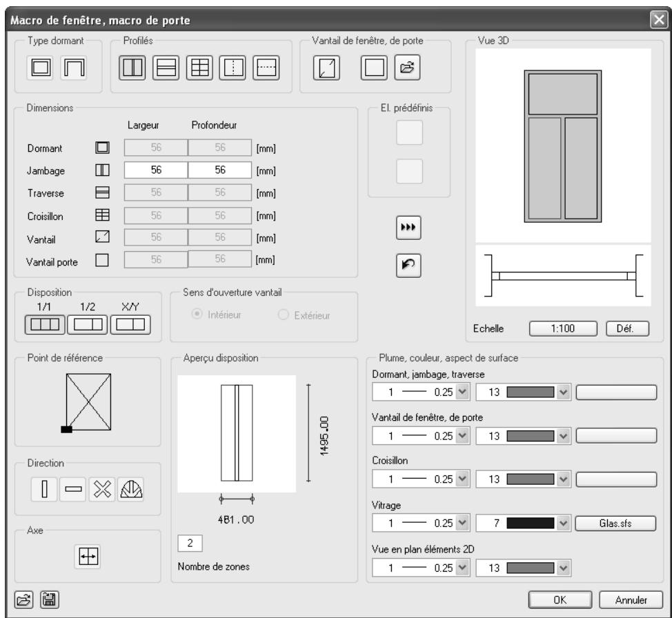Select the dashed horizontal division profile icon
The height and width of the screenshot is (618, 672).
(266, 68)
